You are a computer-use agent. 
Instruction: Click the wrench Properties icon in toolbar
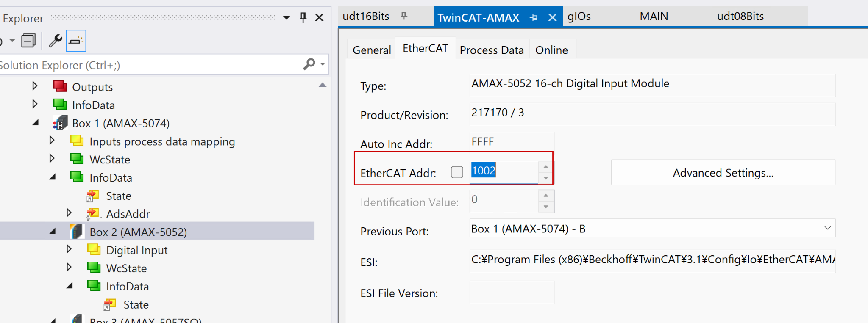click(55, 41)
